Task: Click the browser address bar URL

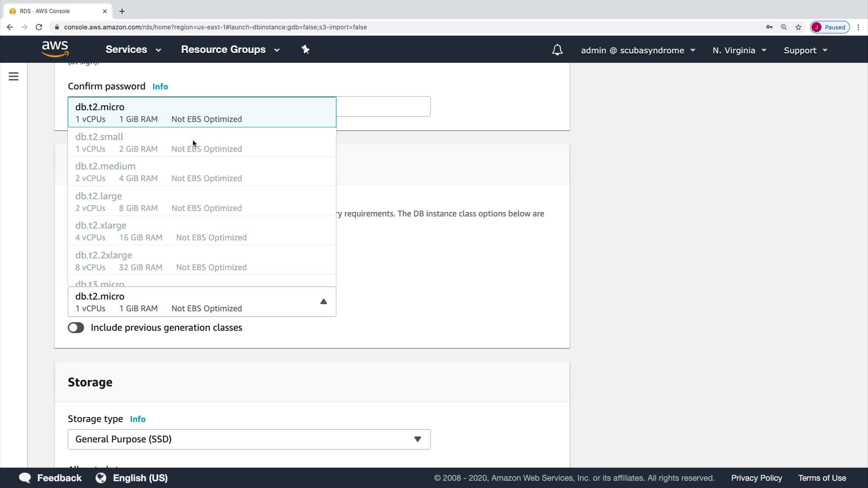Action: click(215, 27)
